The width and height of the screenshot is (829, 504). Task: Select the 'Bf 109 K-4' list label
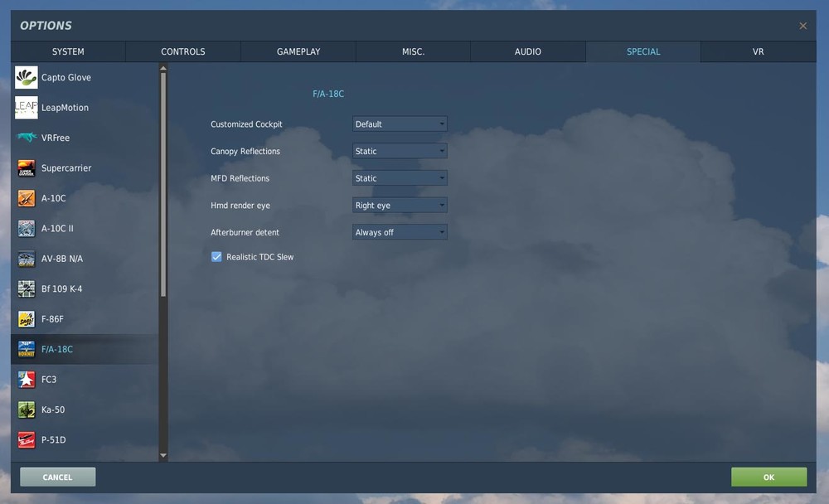[62, 288]
